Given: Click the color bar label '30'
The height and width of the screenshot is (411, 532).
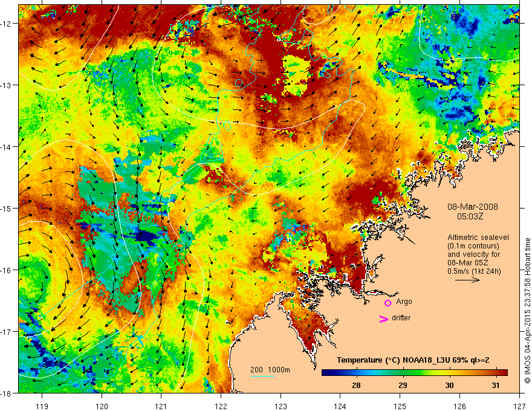Looking at the screenshot, I should point(450,385).
